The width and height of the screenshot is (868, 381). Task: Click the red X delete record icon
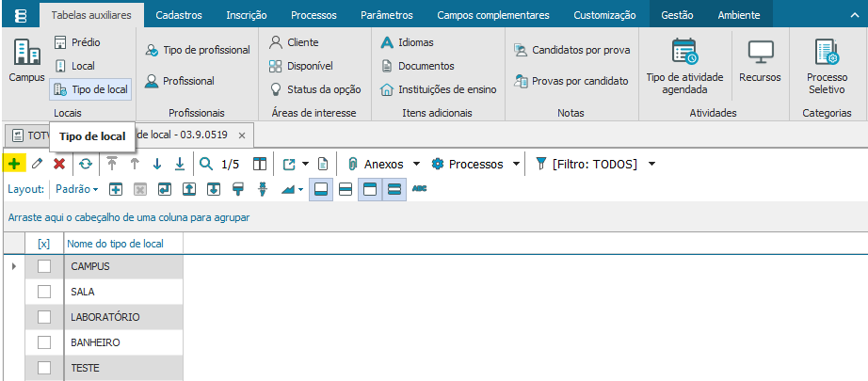(59, 165)
